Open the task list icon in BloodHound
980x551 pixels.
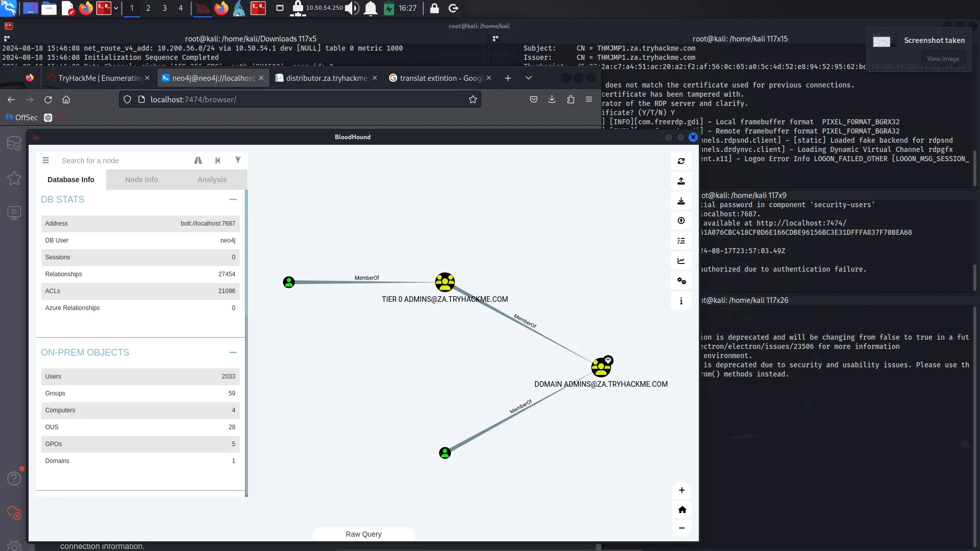point(681,241)
